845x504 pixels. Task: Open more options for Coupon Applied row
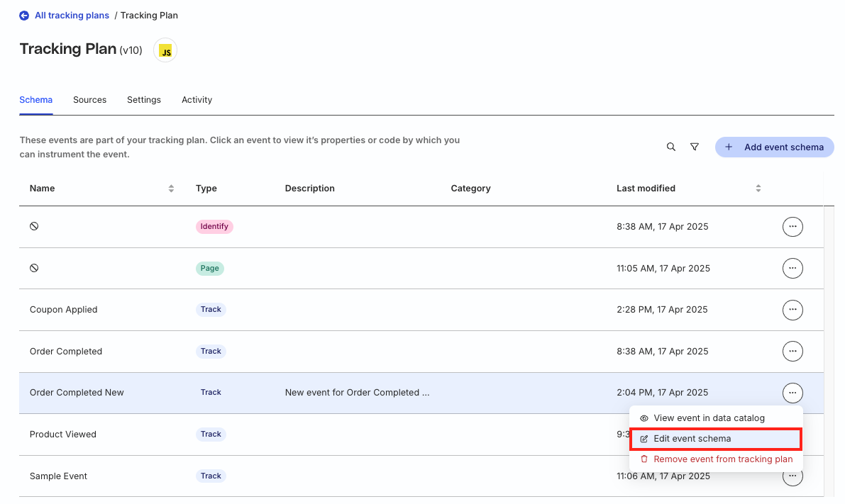point(792,310)
